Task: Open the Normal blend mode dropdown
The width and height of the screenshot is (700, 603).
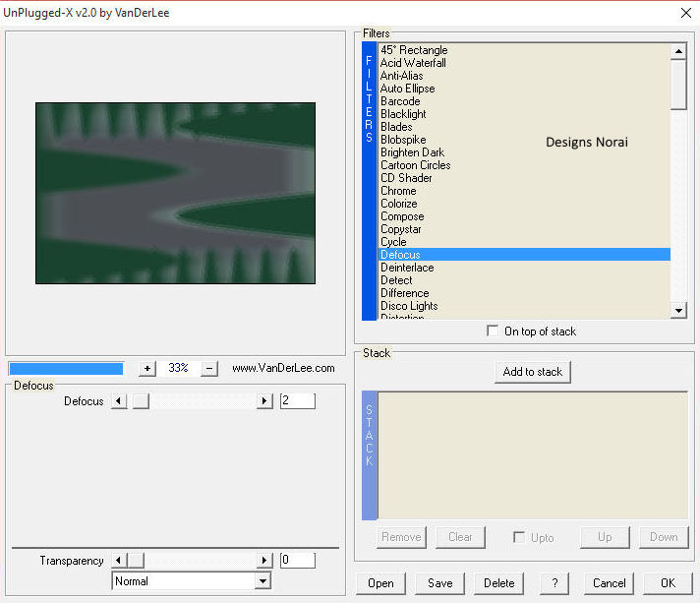Action: tap(263, 581)
